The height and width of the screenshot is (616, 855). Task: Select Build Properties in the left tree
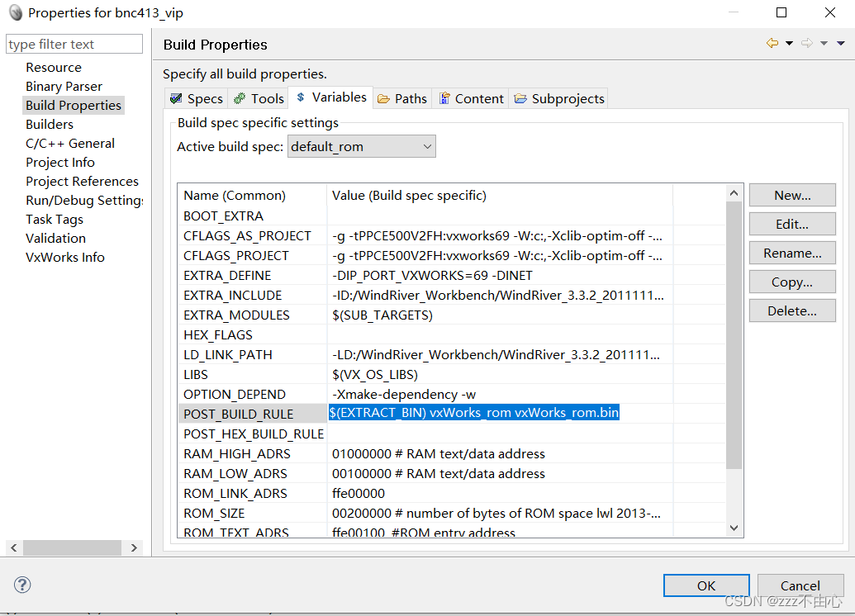coord(74,105)
